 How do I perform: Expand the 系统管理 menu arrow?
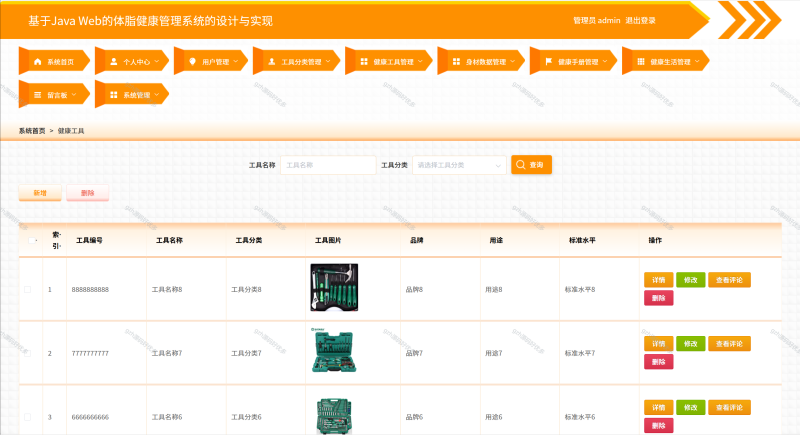coord(157,95)
